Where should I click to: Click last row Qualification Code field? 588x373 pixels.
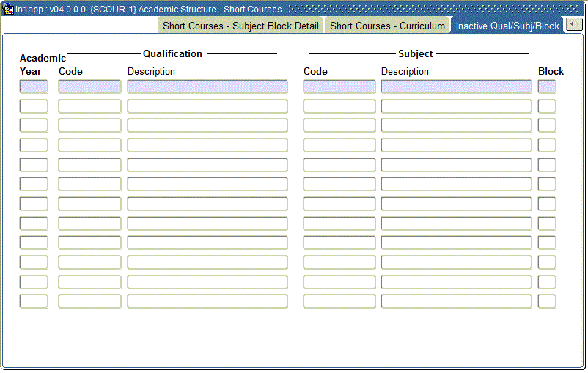pyautogui.click(x=89, y=301)
